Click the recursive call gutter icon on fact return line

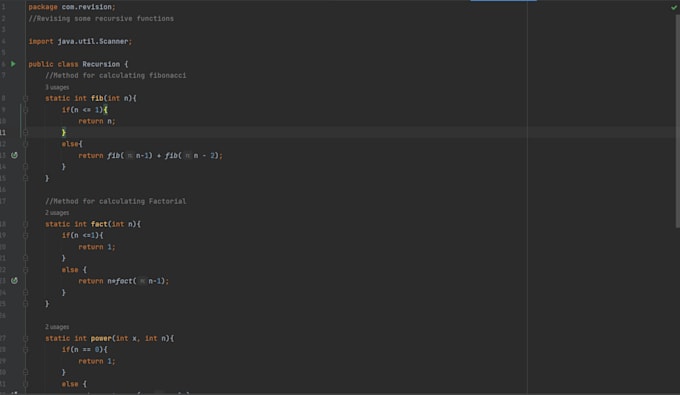coord(14,281)
